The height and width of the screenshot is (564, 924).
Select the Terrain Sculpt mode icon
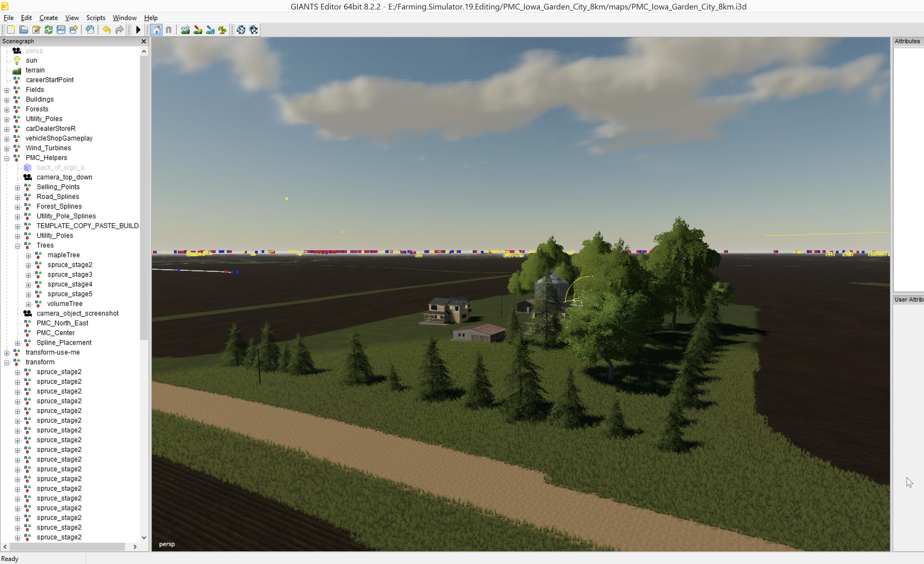185,30
